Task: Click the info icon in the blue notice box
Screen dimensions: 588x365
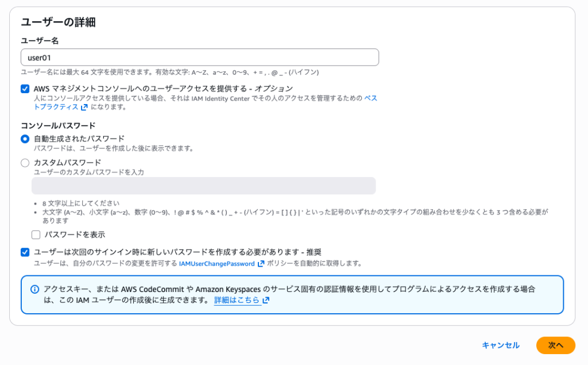Action: (34, 289)
